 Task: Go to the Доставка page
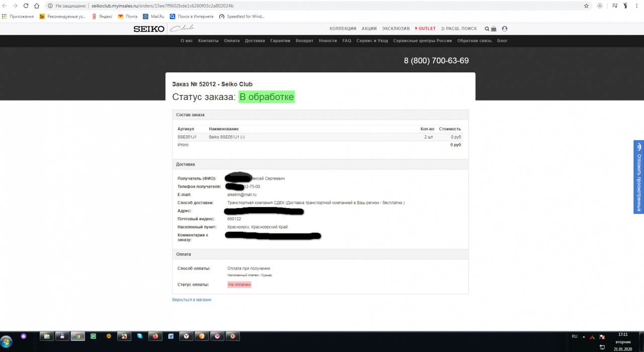255,41
